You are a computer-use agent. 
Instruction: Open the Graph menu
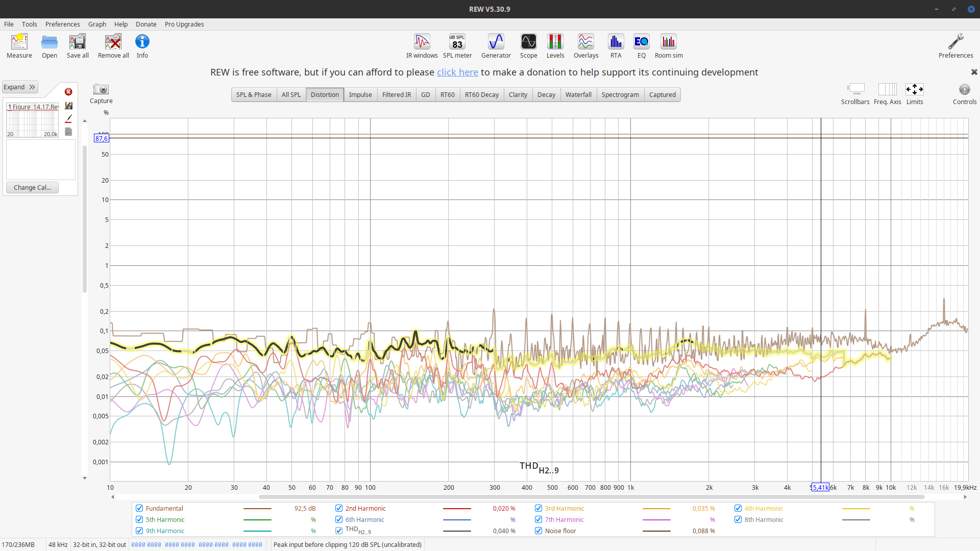(x=97, y=24)
